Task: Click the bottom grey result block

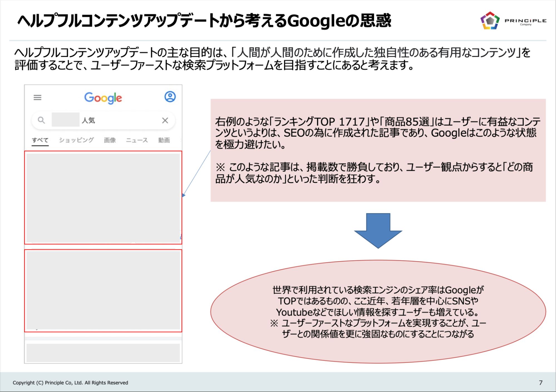Action: [x=103, y=353]
